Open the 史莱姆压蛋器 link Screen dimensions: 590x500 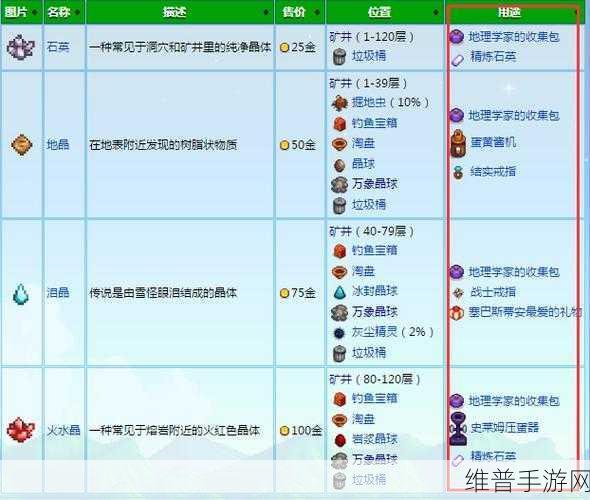pyautogui.click(x=504, y=428)
